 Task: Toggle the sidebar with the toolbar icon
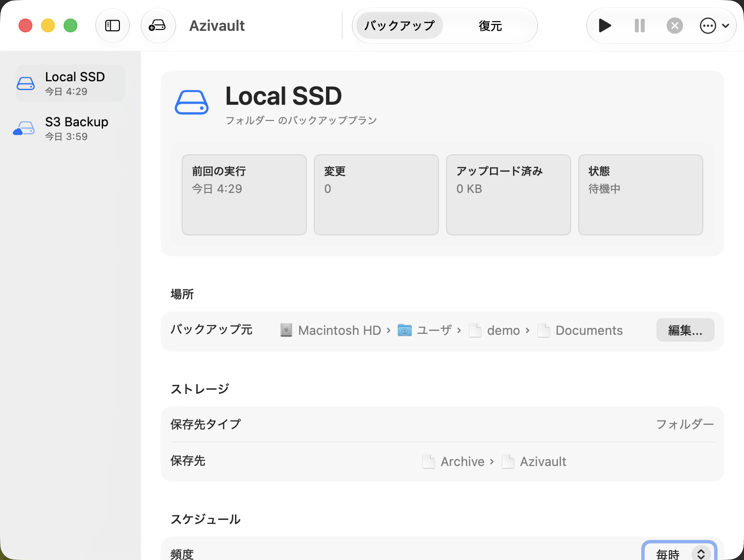tap(113, 25)
